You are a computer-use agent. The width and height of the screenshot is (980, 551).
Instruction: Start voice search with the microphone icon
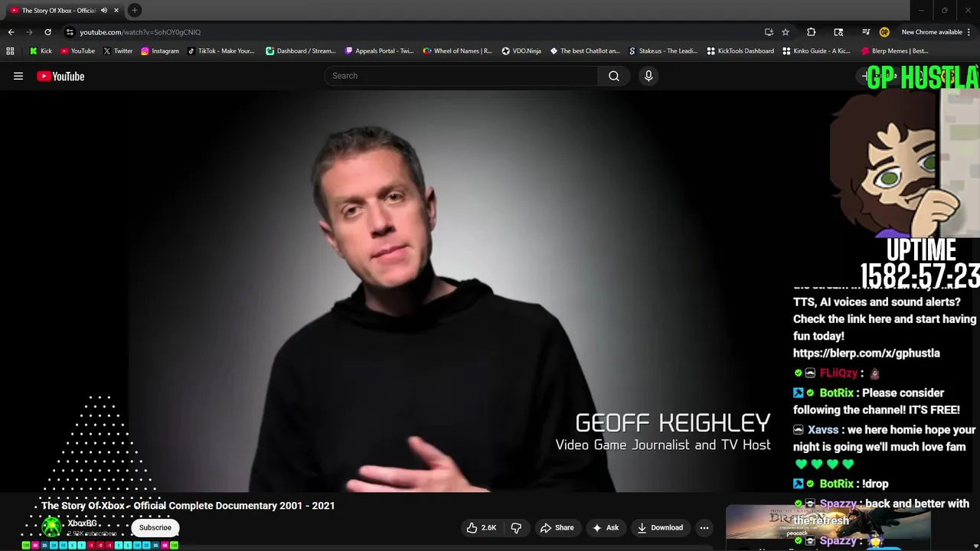tap(648, 76)
